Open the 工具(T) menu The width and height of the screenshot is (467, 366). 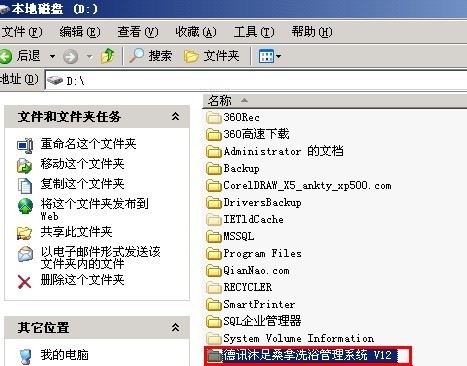(254, 32)
